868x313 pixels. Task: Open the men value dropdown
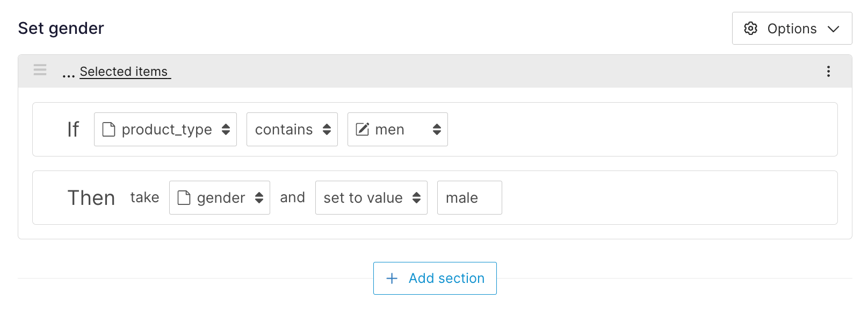[397, 130]
